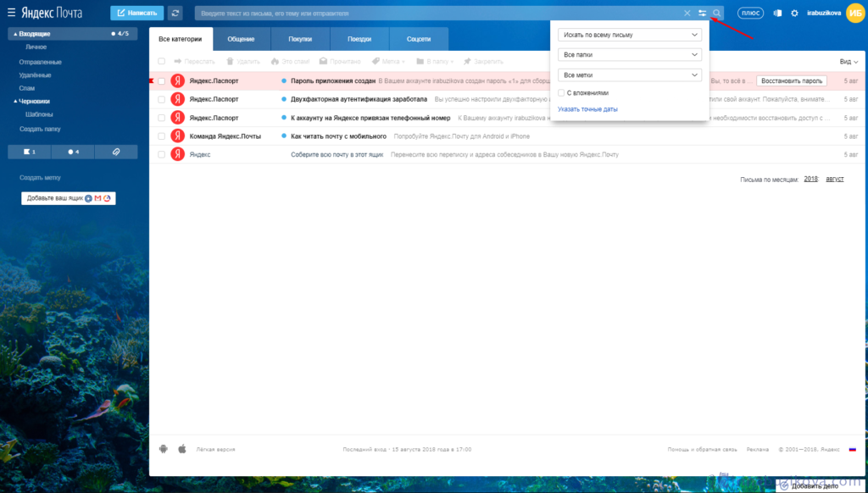Click the 'Указать точные даты' link
This screenshot has width=868, height=493.
[587, 109]
